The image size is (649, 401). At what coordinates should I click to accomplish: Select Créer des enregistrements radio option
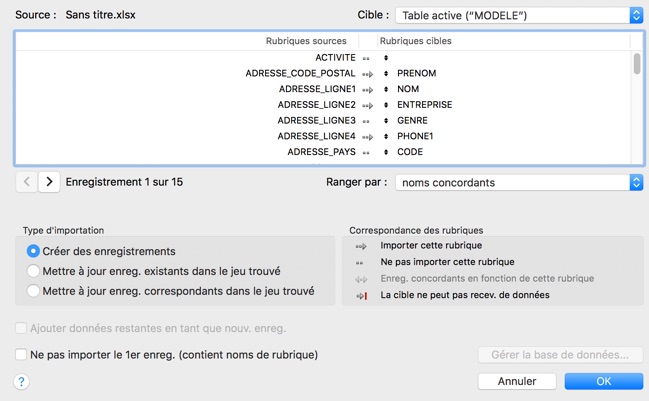pos(33,251)
